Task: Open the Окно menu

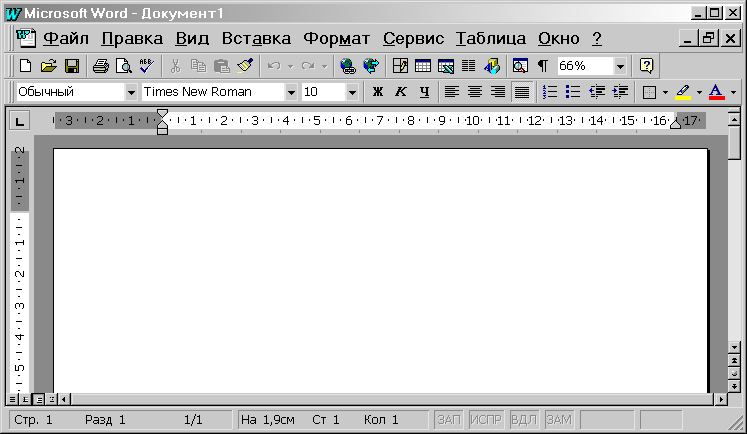Action: (559, 39)
